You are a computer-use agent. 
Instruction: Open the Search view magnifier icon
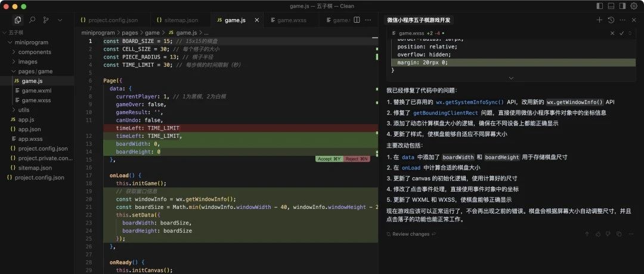(32, 20)
